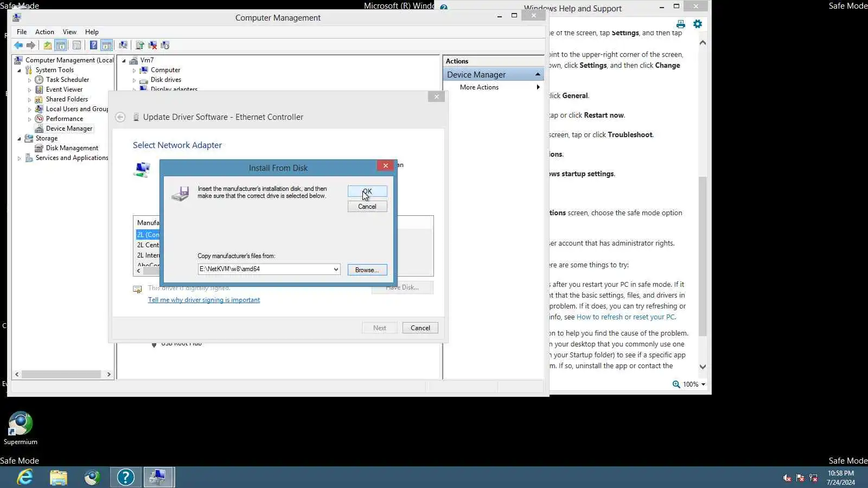Open the File menu
868x488 pixels.
click(x=22, y=32)
